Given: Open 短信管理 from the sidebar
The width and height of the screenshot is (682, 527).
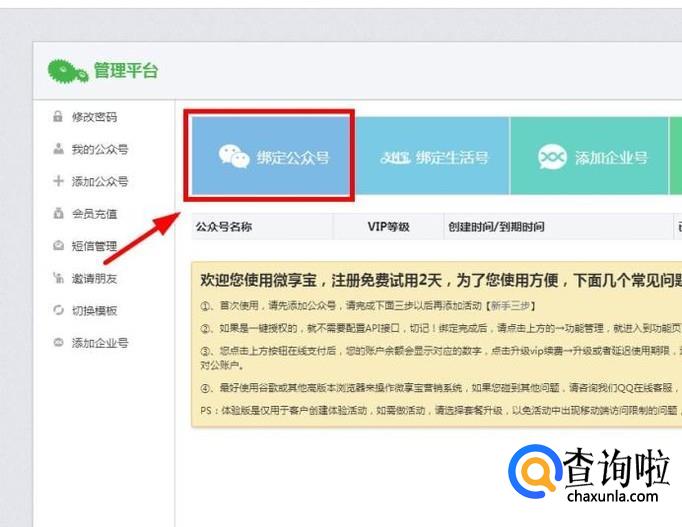Looking at the screenshot, I should (x=94, y=246).
